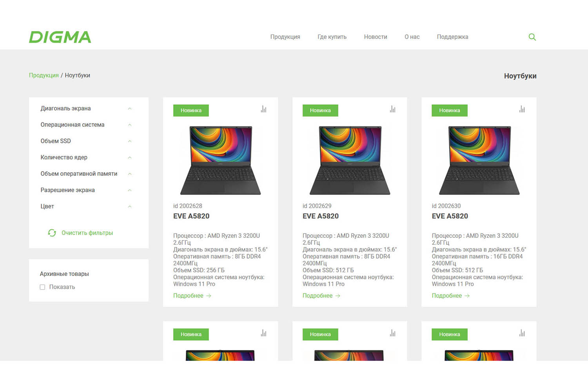Click the green refresh icon beside Очистить фильтры
This screenshot has height=392, width=588.
tap(52, 233)
